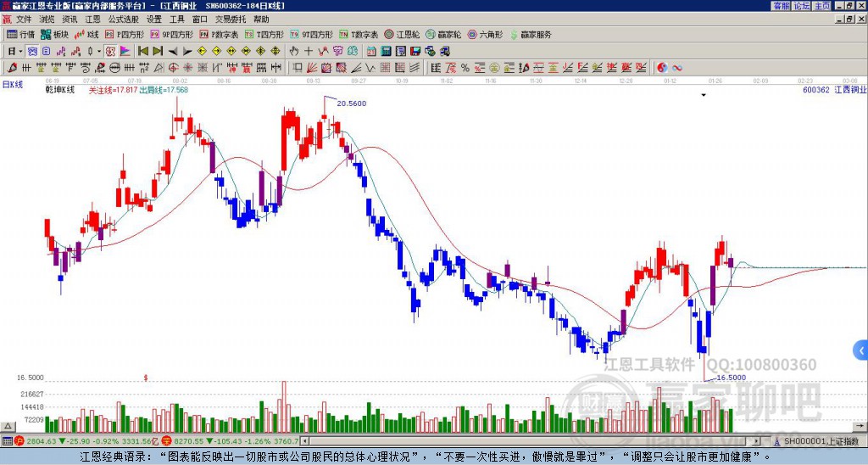Click the colored flag chart icon
The image size is (868, 465).
pos(125,52)
